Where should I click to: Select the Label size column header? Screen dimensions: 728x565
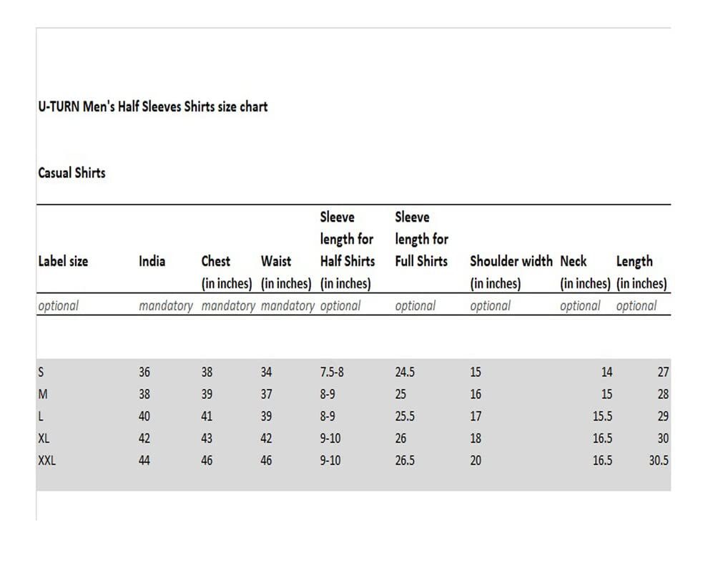pyautogui.click(x=63, y=262)
